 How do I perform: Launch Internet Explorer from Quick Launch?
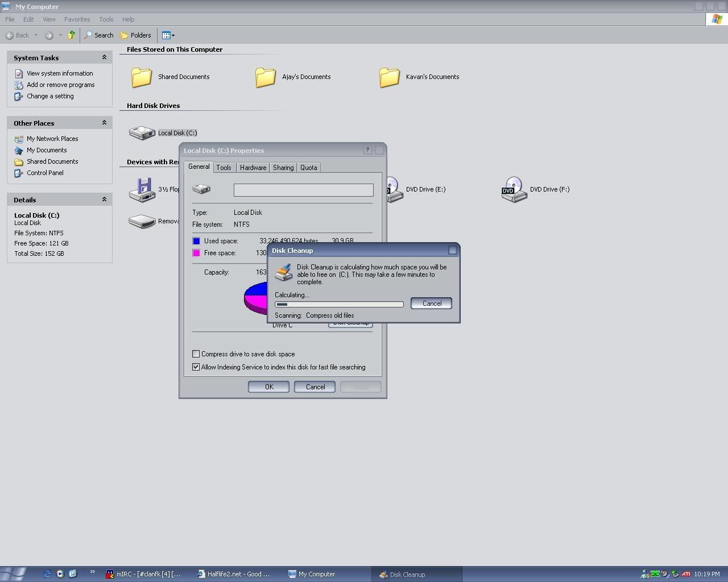pos(47,574)
